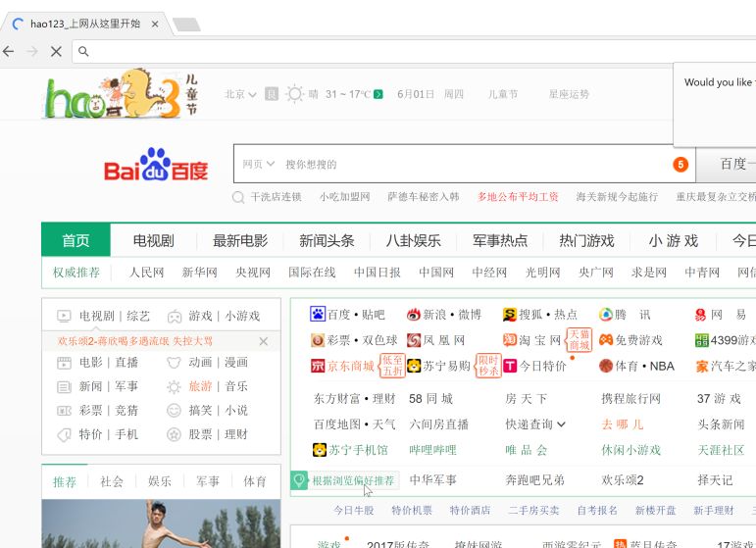Open the 军事热点 tab

click(x=500, y=240)
